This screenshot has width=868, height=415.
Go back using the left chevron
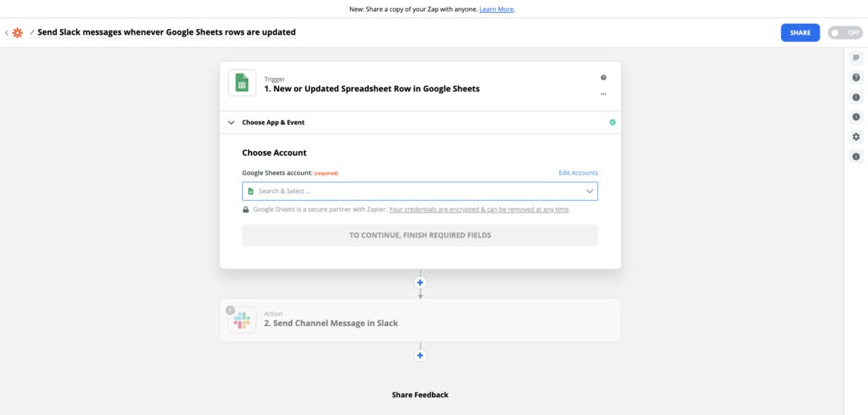click(7, 33)
